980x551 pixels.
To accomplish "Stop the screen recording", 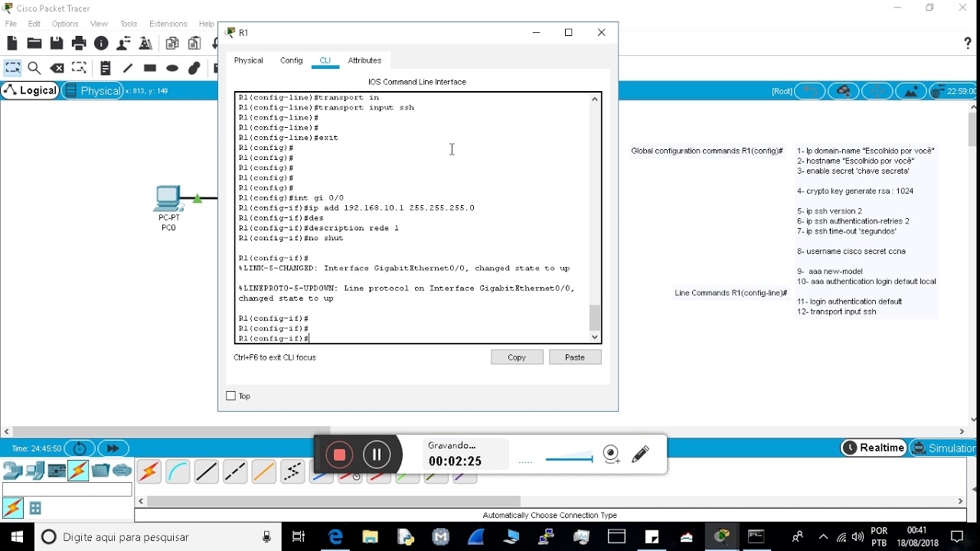I will [339, 455].
